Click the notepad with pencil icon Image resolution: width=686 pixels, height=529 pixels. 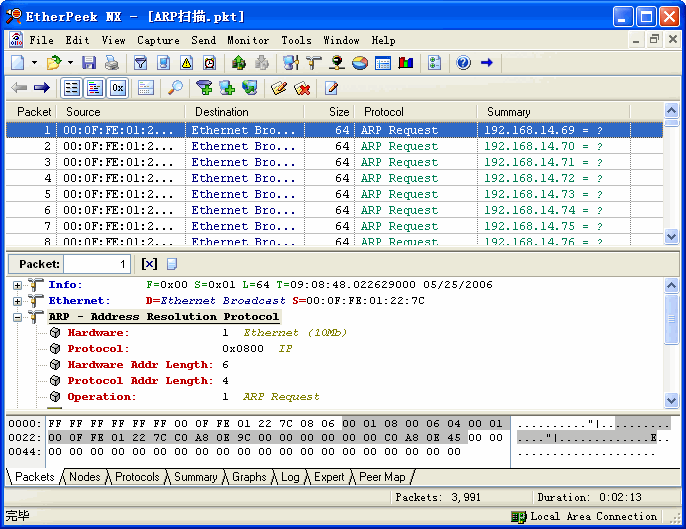331,88
